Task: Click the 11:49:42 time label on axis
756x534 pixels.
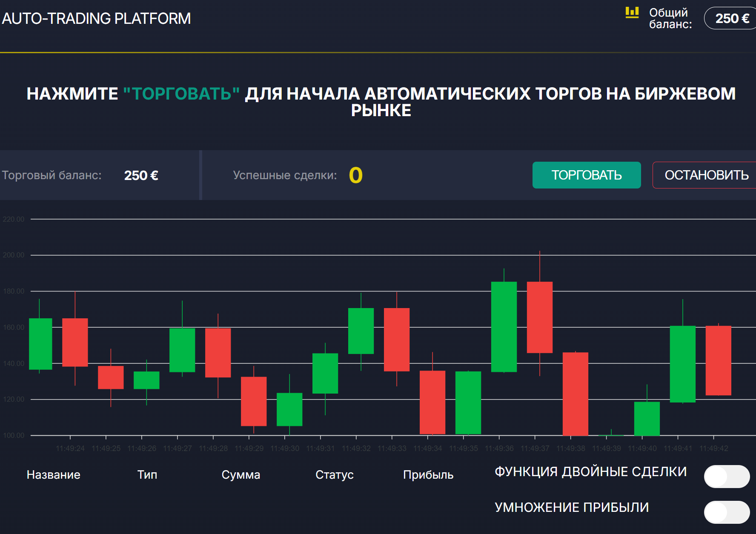Action: [713, 448]
